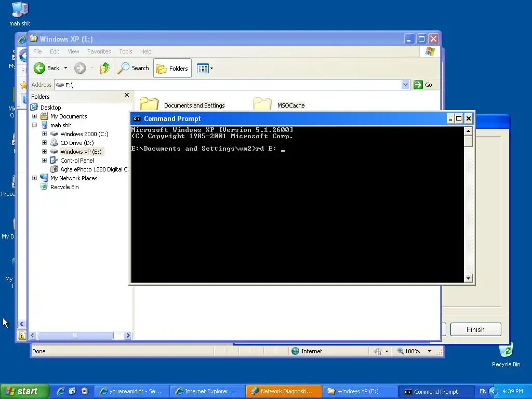Viewport: 532px width, 399px height.
Task: Click the Explorer window title icon
Action: (x=34, y=38)
